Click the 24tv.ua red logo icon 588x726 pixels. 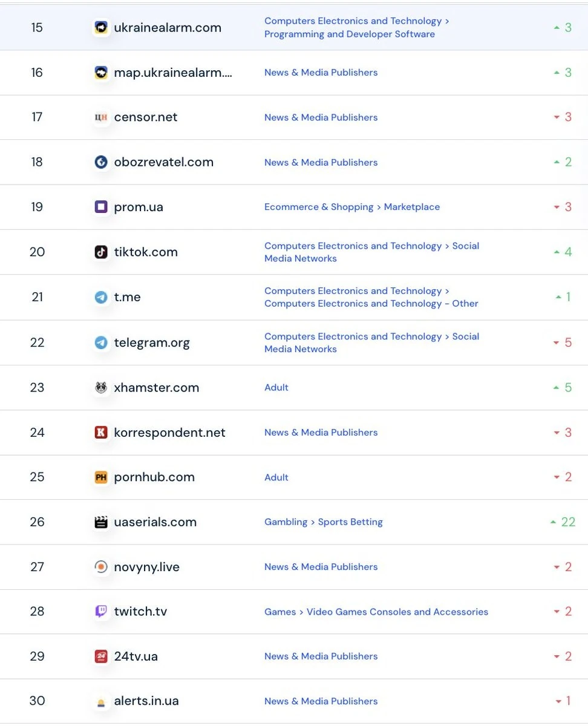coord(101,656)
